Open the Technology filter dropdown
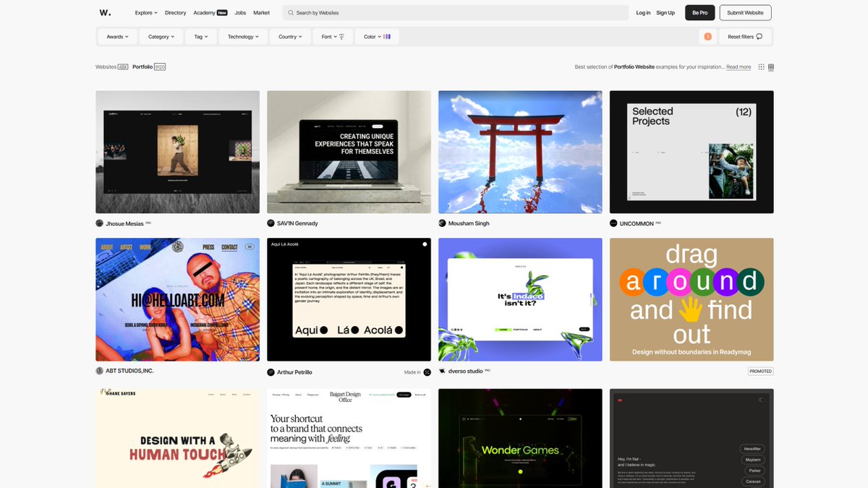Screen dimensions: 868x488 coord(244,36)
